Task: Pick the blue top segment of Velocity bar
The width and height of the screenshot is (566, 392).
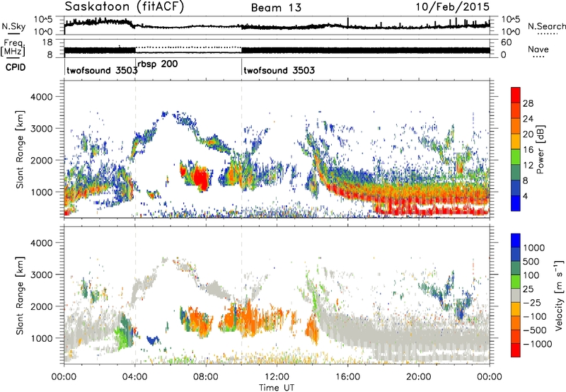Action: pos(516,241)
